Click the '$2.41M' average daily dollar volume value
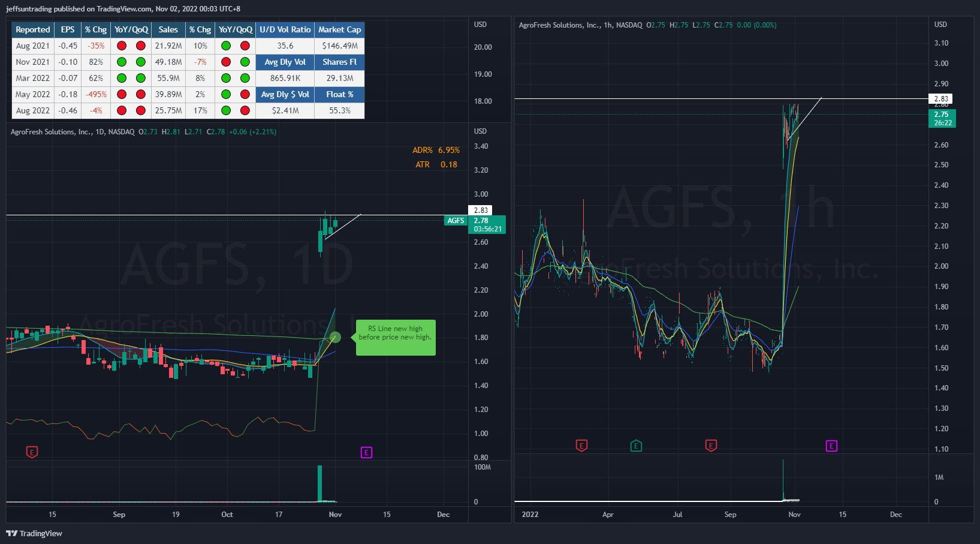 coord(285,110)
